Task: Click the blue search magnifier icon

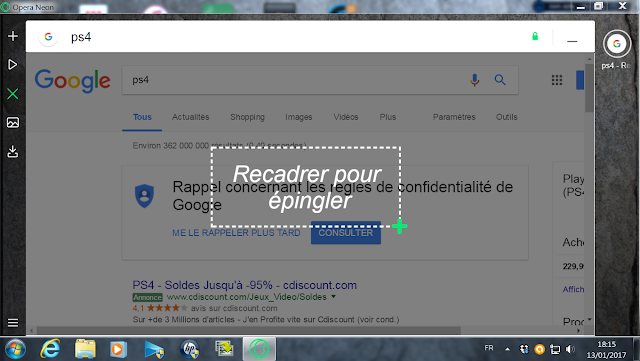Action: 500,80
